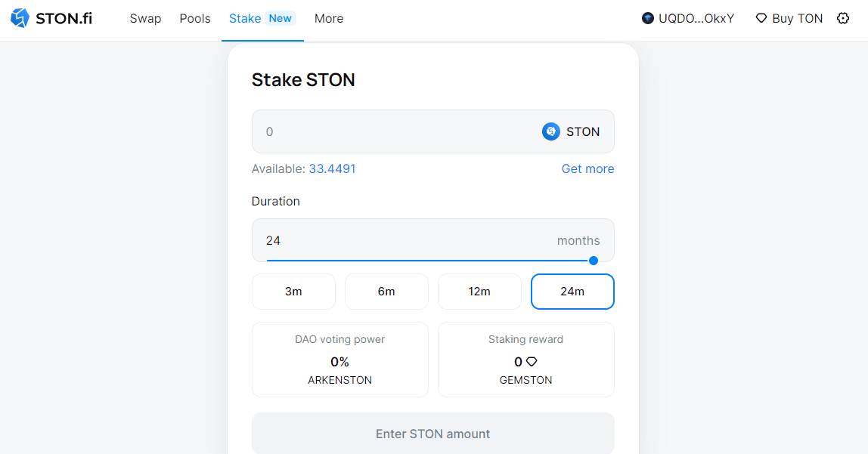868x454 pixels.
Task: Open the UQDO...OkxY wallet menu
Action: coord(696,18)
